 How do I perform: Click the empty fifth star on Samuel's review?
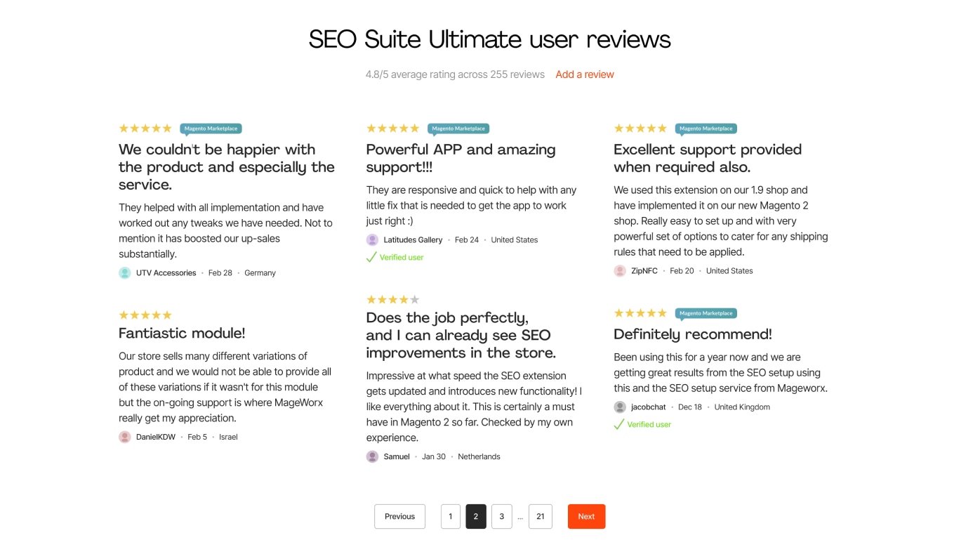point(413,298)
